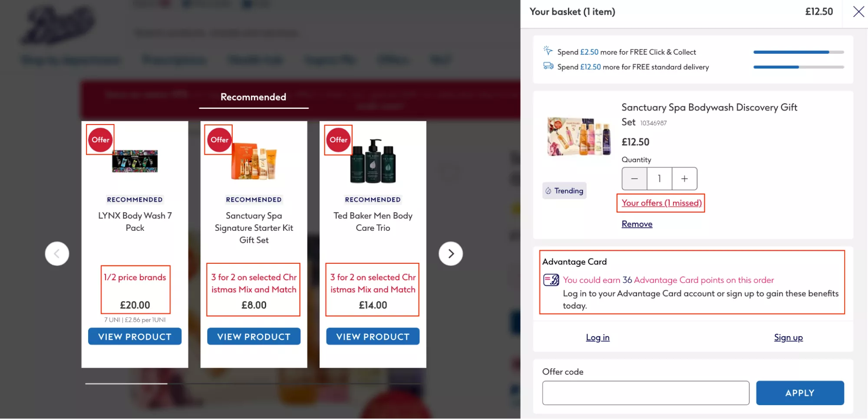Click the previous carousel arrow

57,253
